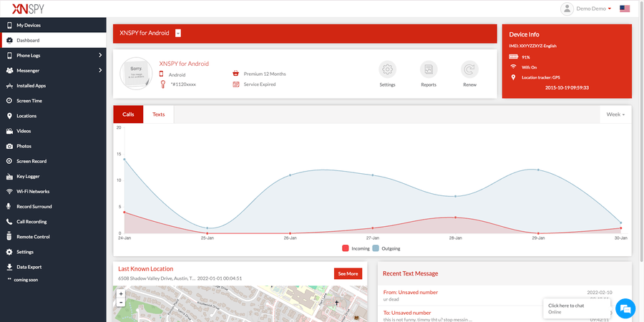Click the Locations pin icon in the sidebar
This screenshot has height=322, width=644.
9,116
